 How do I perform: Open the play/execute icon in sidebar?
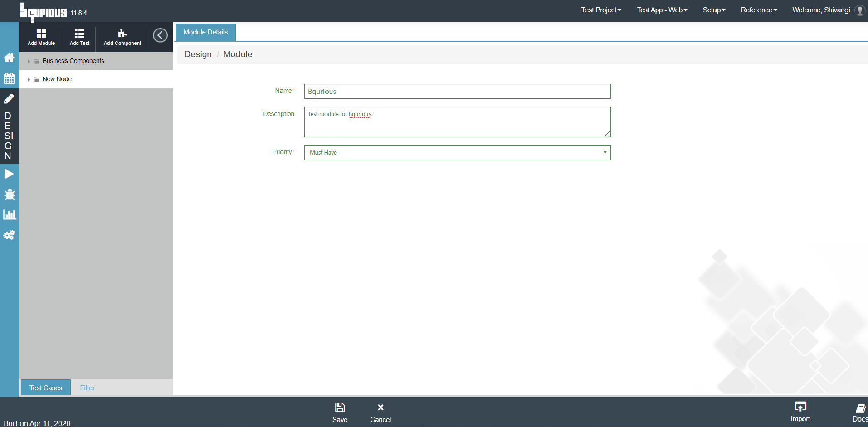9,174
